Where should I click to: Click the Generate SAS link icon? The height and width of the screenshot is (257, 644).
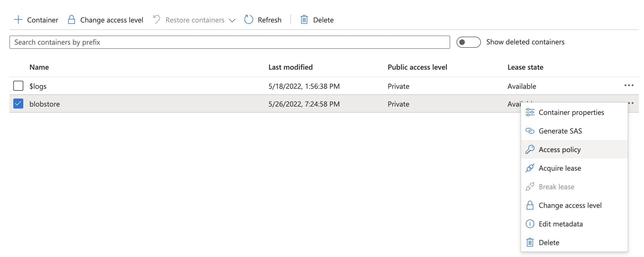tap(530, 131)
